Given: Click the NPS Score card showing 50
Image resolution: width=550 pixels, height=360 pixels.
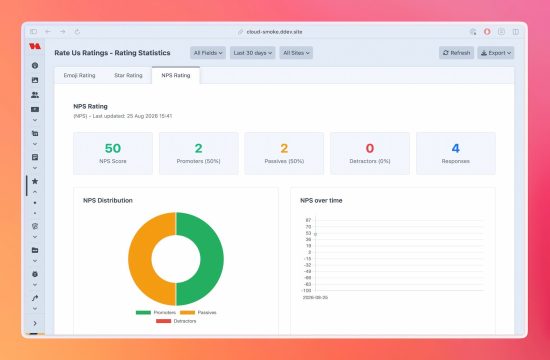Looking at the screenshot, I should point(113,153).
